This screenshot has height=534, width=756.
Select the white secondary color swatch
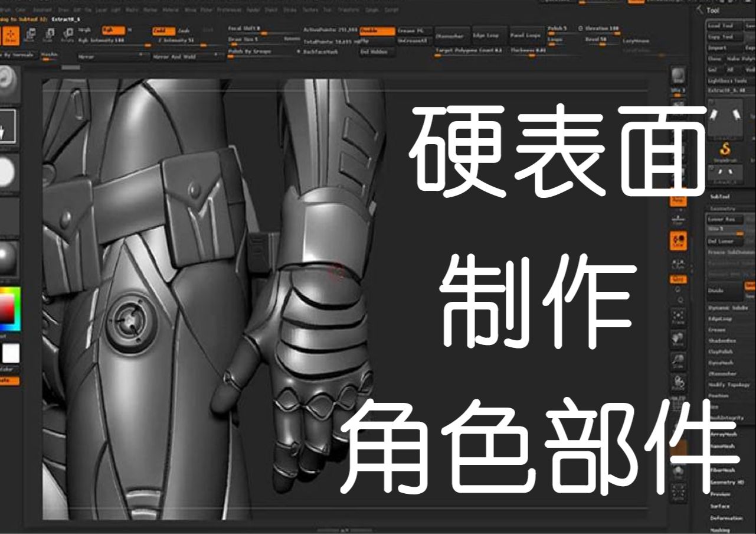10,353
